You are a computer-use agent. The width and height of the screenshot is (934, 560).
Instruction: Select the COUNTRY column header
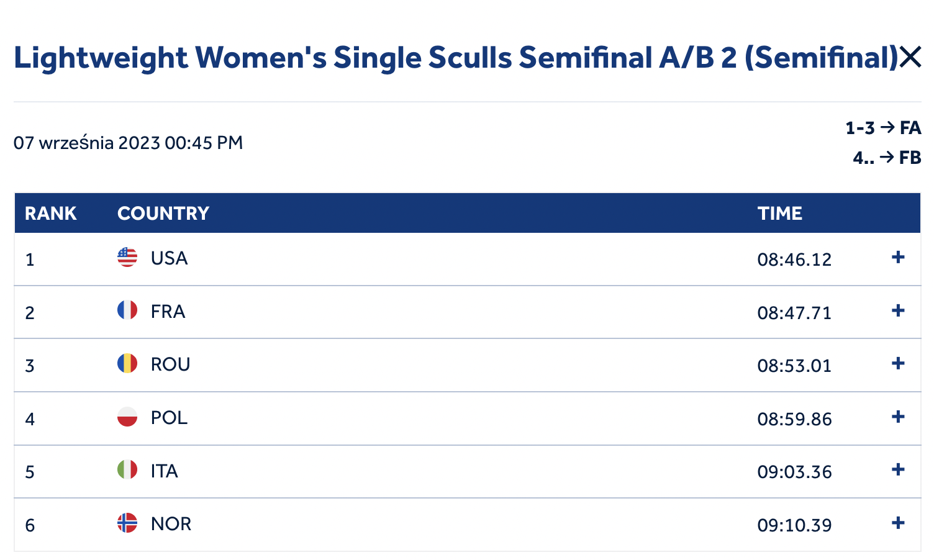pyautogui.click(x=163, y=214)
